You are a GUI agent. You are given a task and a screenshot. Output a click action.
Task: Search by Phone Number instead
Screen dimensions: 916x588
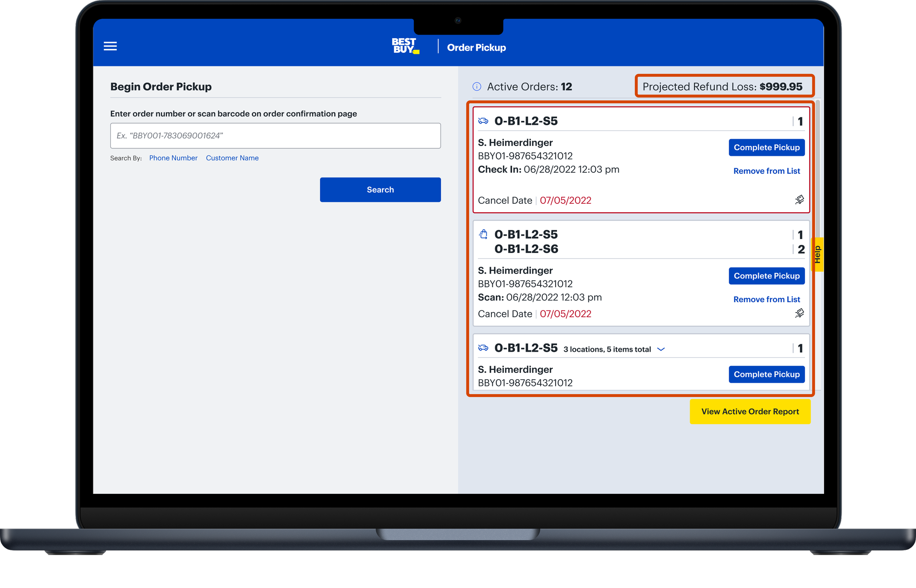(x=173, y=158)
